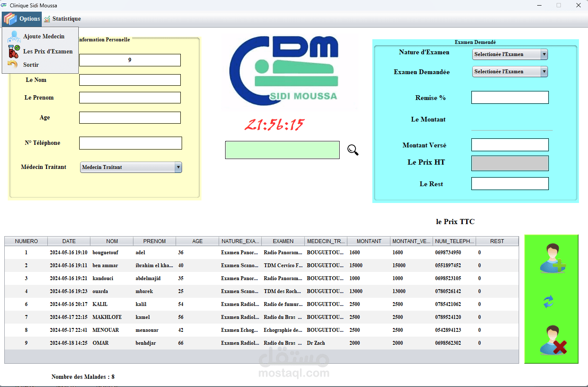Screen dimensions: 588x387
Task: Click the delete patient icon with red X
Action: pyautogui.click(x=553, y=340)
